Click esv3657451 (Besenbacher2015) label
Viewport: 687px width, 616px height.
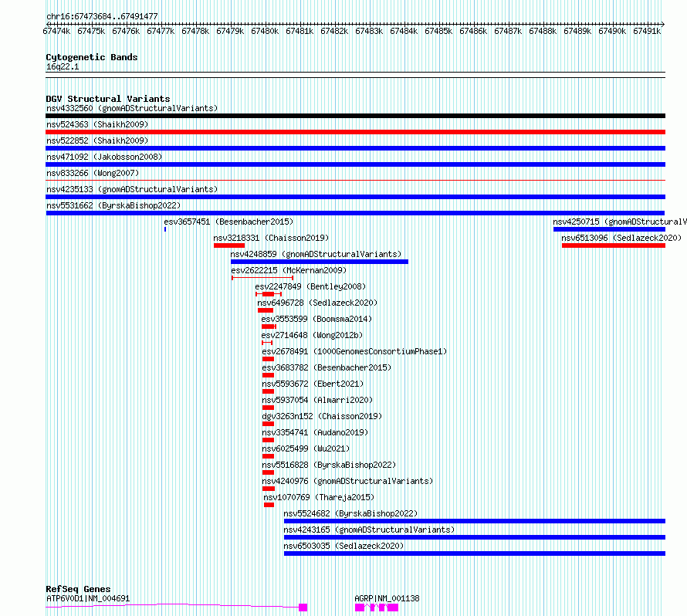point(228,222)
